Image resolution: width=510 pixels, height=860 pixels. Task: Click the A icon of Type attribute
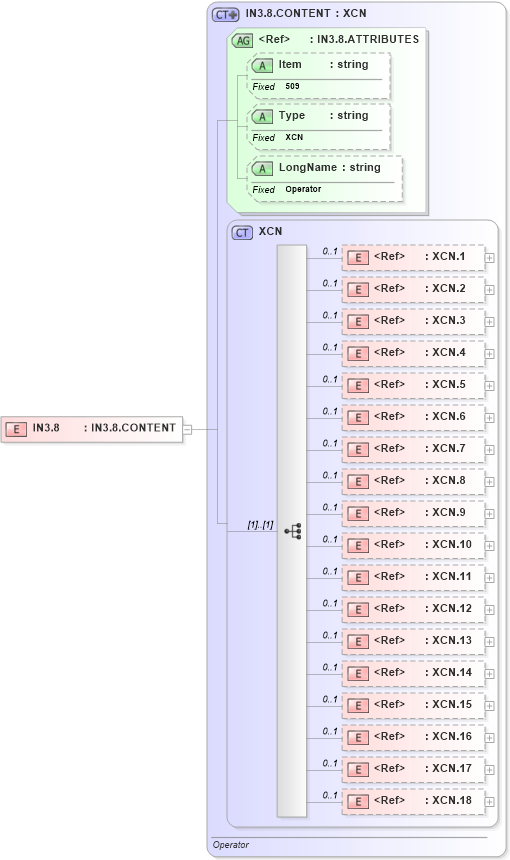point(262,116)
